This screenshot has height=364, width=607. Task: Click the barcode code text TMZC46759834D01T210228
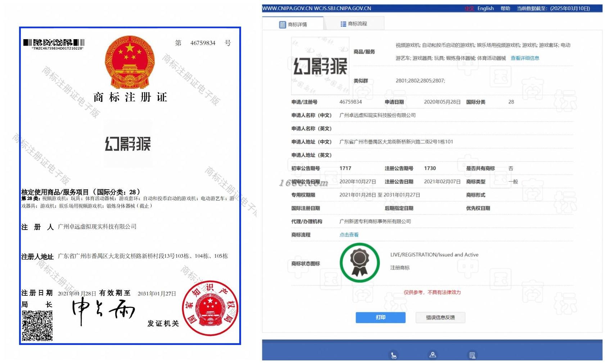tap(58, 49)
